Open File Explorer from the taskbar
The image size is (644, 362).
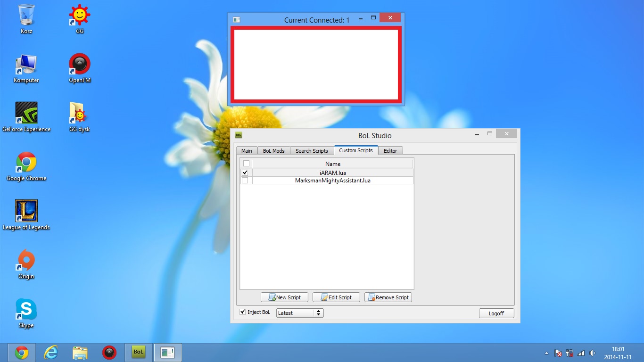tap(80, 353)
